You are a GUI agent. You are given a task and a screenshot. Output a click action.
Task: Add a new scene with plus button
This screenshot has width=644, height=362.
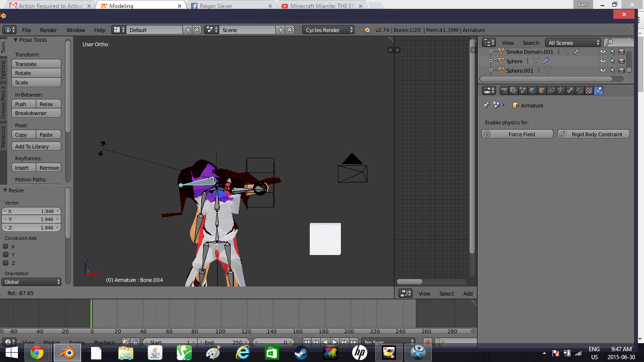(281, 30)
